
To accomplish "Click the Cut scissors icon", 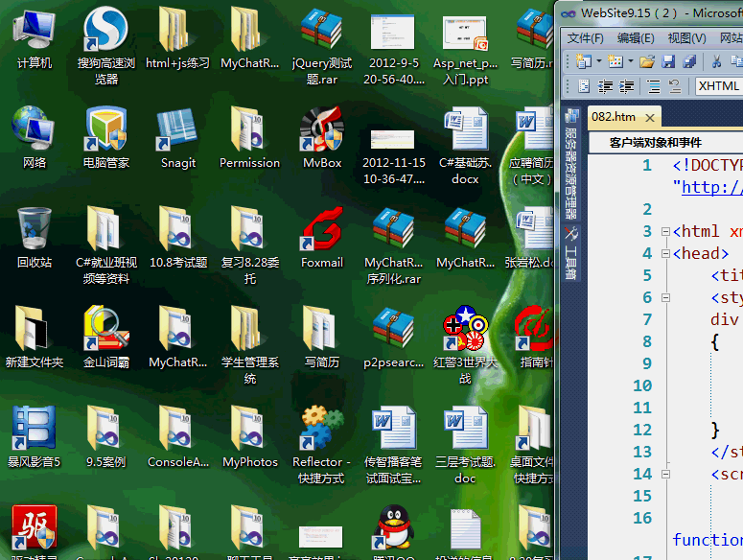I will point(716,61).
